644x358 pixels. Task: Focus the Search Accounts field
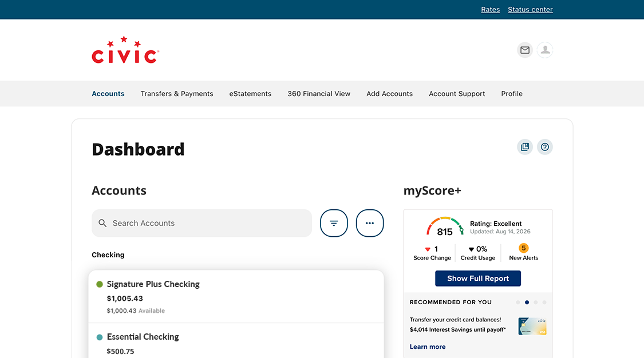click(202, 223)
